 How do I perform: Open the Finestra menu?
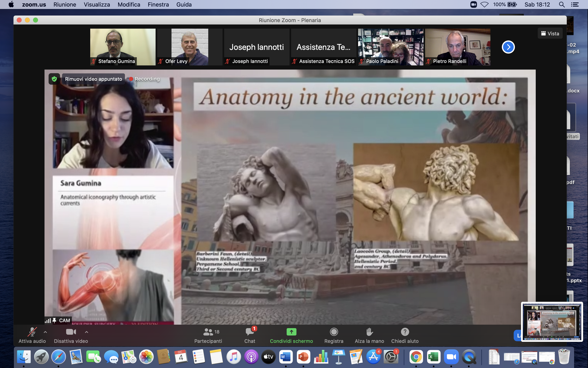click(158, 4)
